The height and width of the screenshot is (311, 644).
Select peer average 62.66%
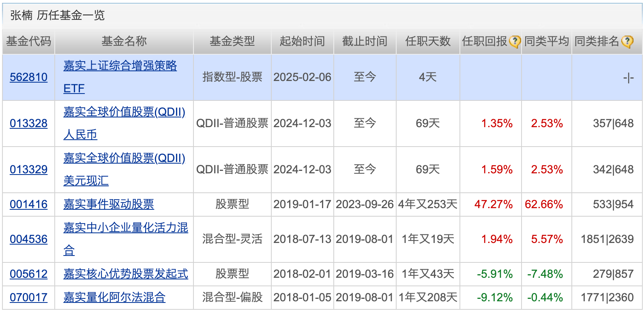pyautogui.click(x=544, y=204)
